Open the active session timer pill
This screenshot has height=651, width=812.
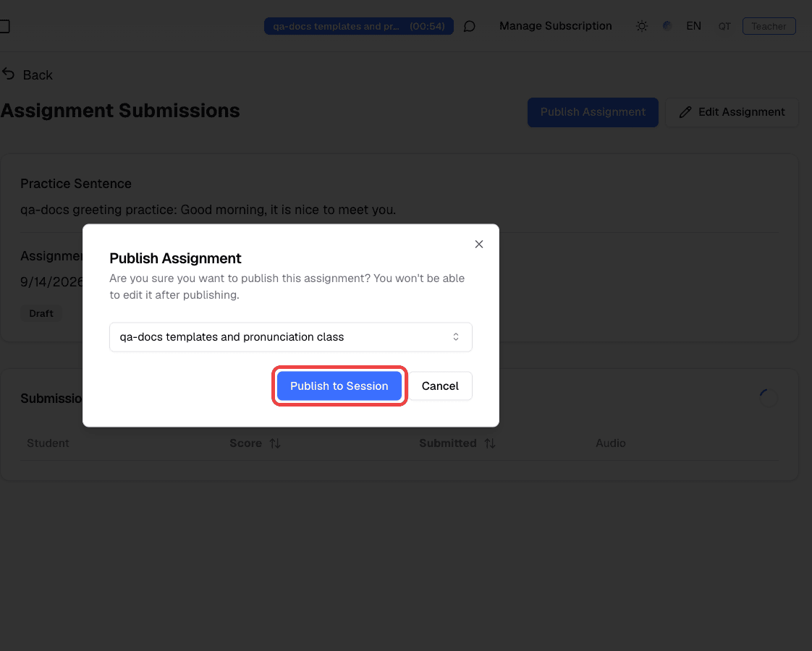click(x=359, y=26)
